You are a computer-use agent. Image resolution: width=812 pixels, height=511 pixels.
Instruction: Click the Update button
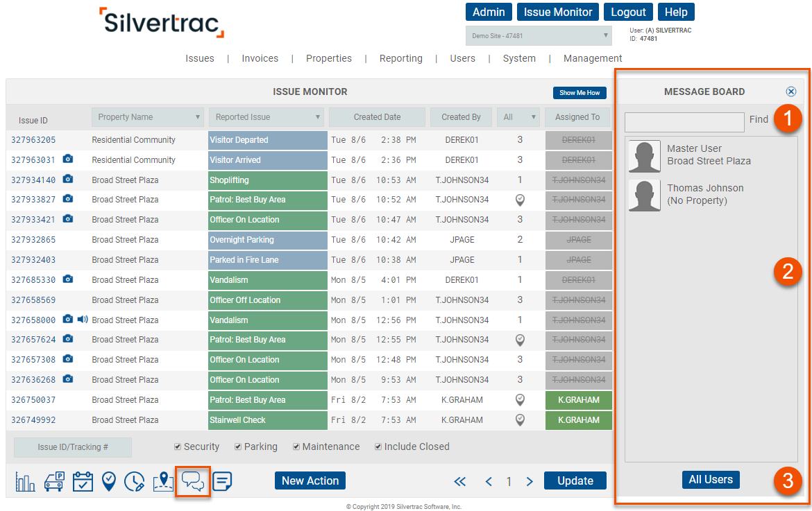575,480
